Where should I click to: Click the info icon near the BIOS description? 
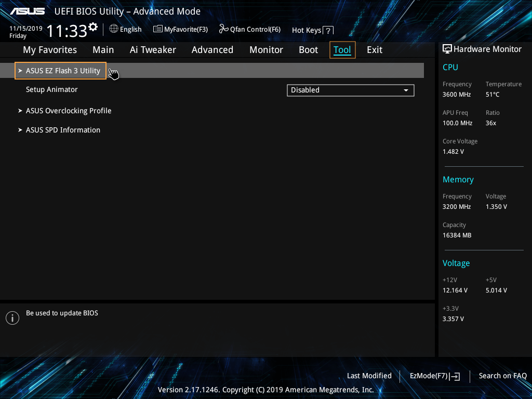point(12,317)
